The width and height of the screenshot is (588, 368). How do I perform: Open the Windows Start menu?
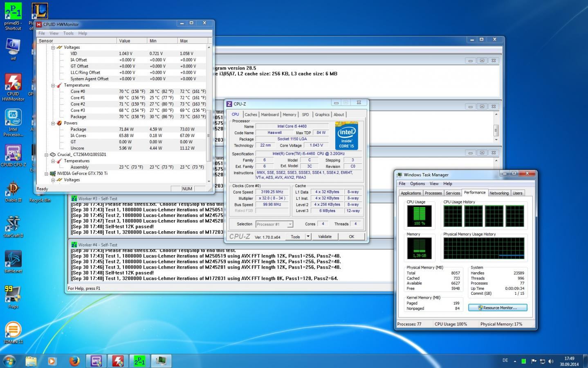[x=9, y=361]
